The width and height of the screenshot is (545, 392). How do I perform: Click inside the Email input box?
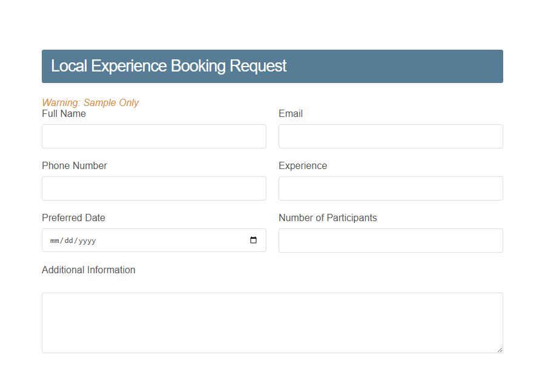[391, 136]
